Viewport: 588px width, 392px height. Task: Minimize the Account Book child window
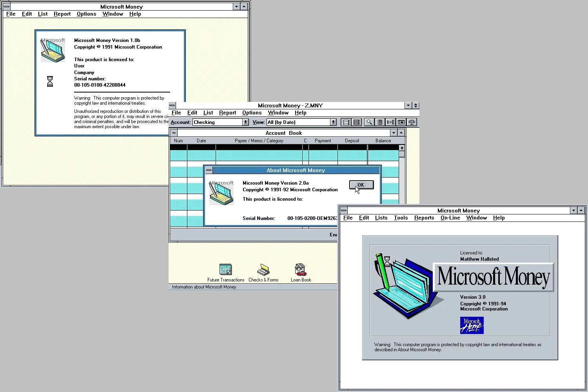pos(394,133)
